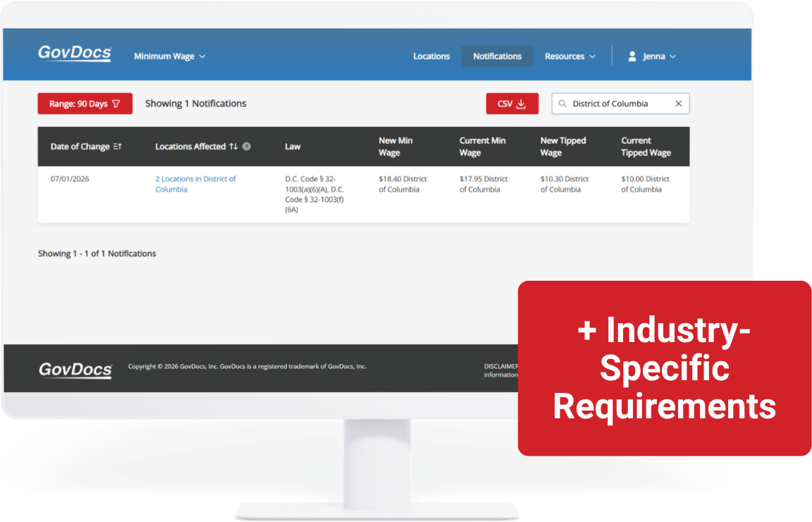Image resolution: width=812 pixels, height=522 pixels.
Task: Click the magnifier icon in the search box
Action: [x=562, y=104]
